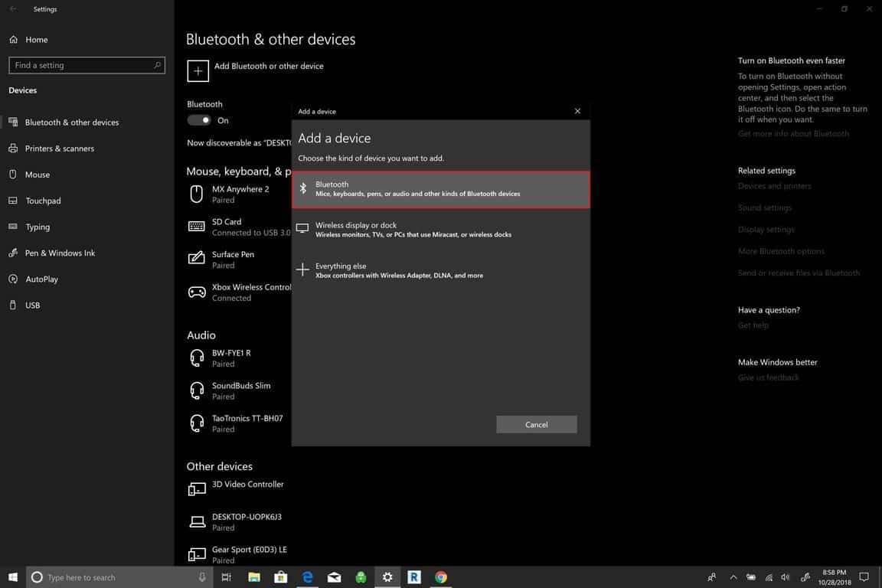Open Devices and printers link
The width and height of the screenshot is (882, 588).
[x=775, y=186]
